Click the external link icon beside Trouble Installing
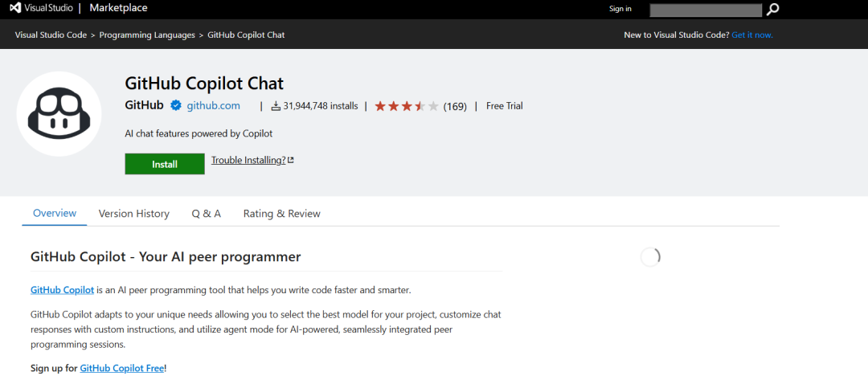 tap(291, 161)
